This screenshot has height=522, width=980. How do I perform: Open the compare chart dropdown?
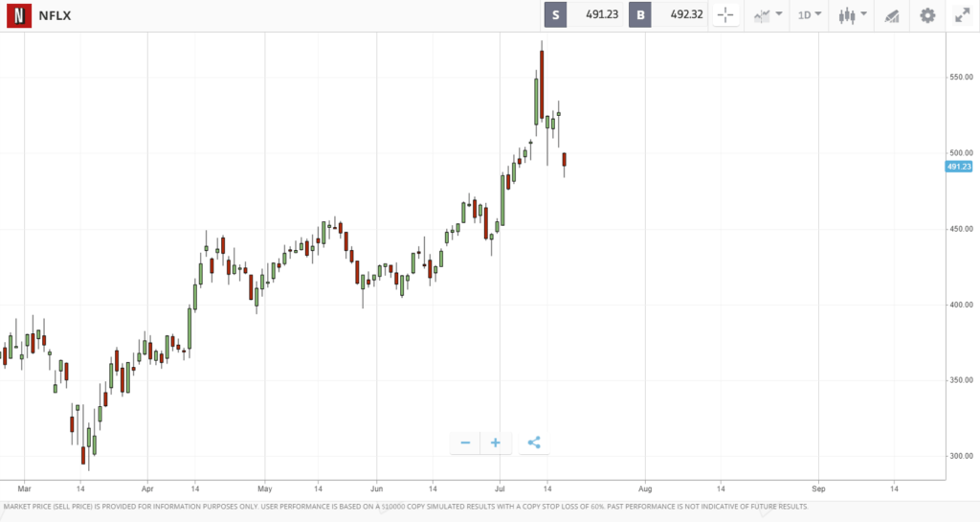pyautogui.click(x=768, y=15)
